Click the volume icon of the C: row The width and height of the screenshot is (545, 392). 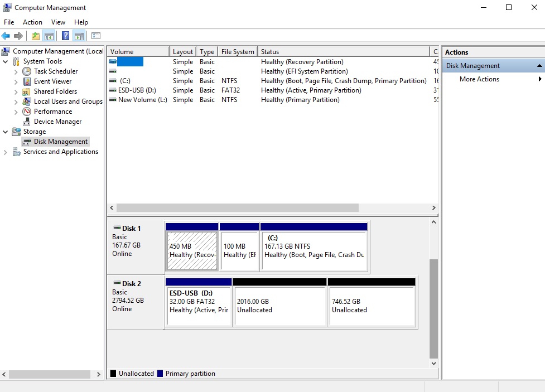113,81
